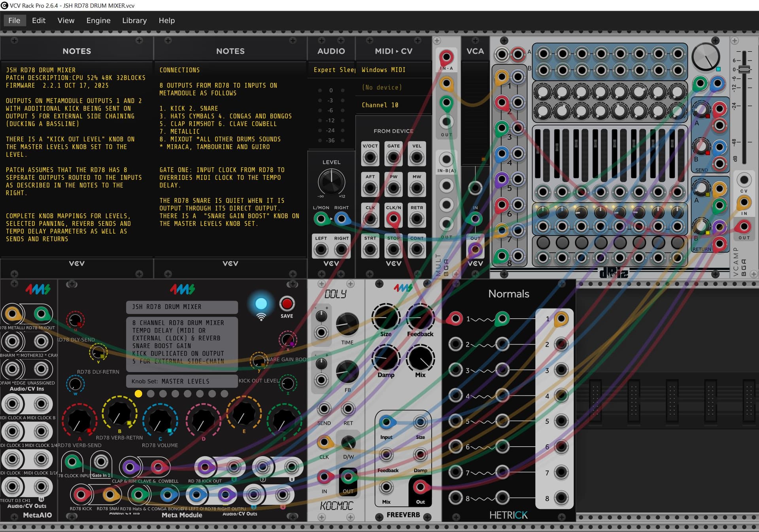Click the STRT output port on MIDI-CV
759x532 pixels.
pyautogui.click(x=370, y=250)
